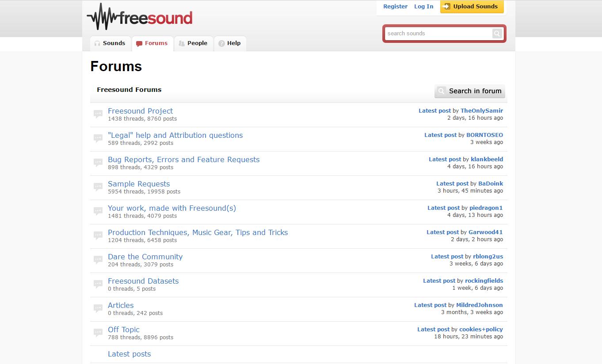602x364 pixels.
Task: Click the speech bubble icon beside Freesound Project
Action: (x=98, y=114)
